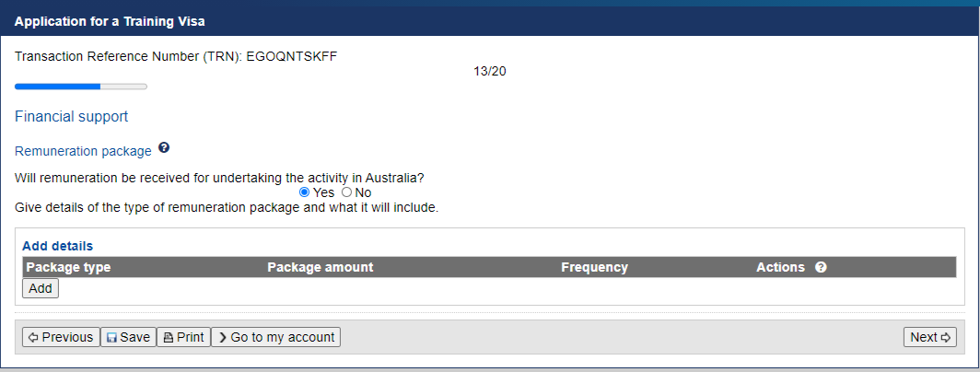Click the Package amount column header
The height and width of the screenshot is (372, 980).
pyautogui.click(x=320, y=267)
